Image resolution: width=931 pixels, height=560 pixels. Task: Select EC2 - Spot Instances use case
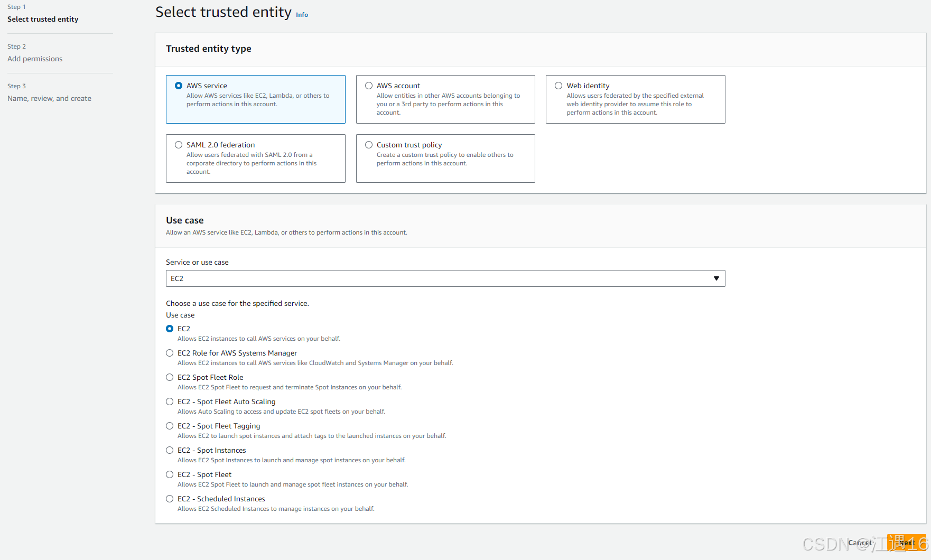(170, 450)
